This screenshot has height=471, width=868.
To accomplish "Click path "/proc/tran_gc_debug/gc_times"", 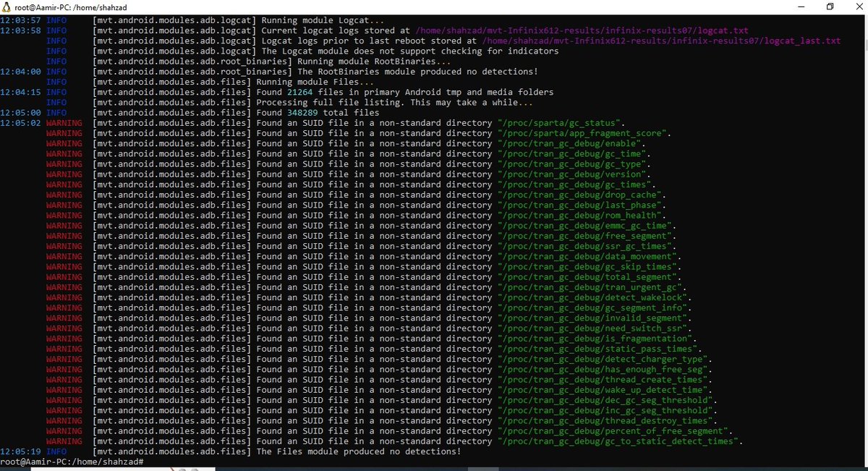I will (x=576, y=184).
